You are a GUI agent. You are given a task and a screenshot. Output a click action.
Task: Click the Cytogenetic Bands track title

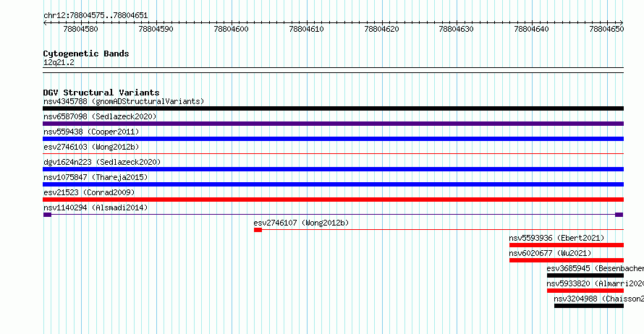(x=86, y=53)
